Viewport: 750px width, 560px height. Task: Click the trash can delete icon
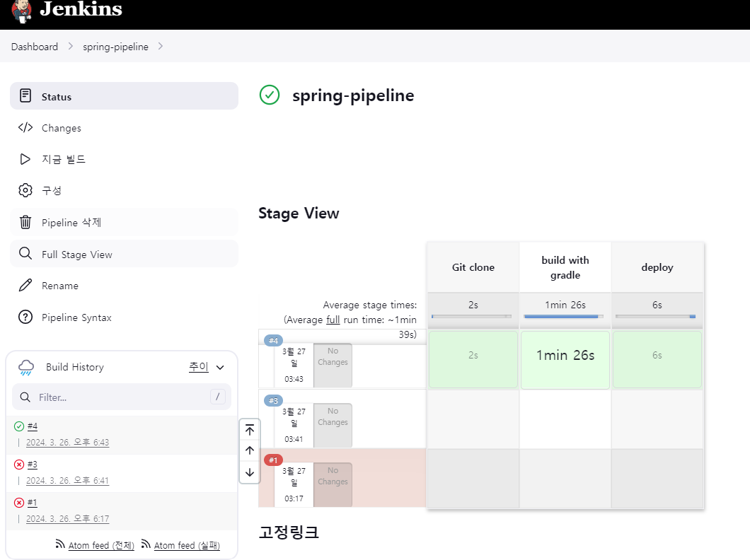pos(25,222)
